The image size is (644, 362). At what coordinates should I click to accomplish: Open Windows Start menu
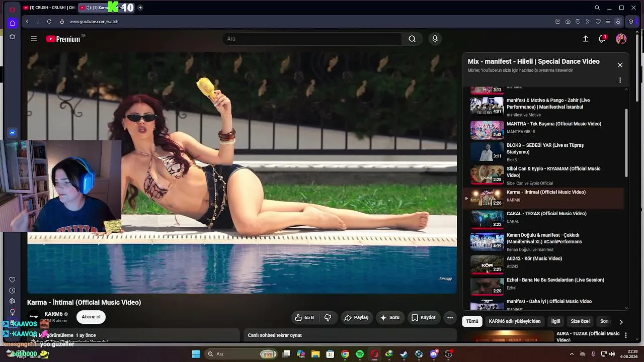(x=196, y=354)
